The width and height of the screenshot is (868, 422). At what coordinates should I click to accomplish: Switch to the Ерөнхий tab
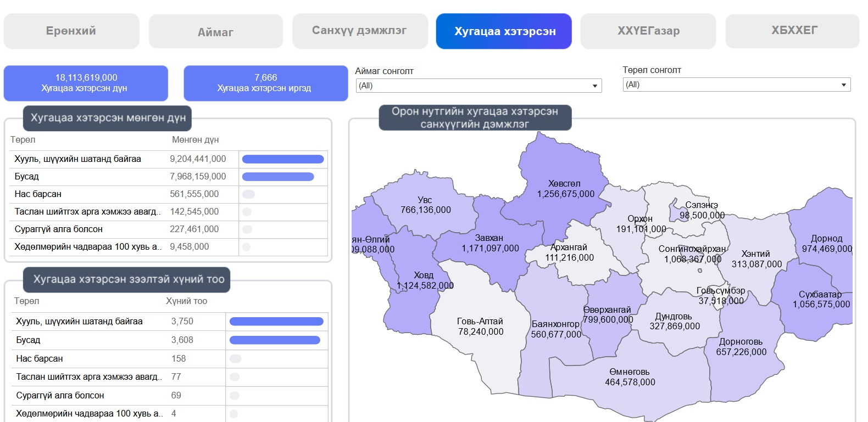(x=71, y=31)
